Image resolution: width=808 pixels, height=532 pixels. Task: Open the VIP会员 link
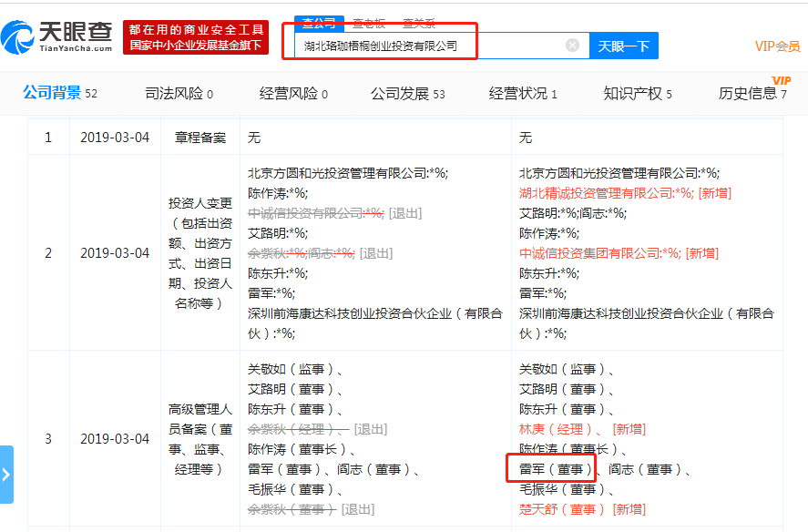point(777,46)
